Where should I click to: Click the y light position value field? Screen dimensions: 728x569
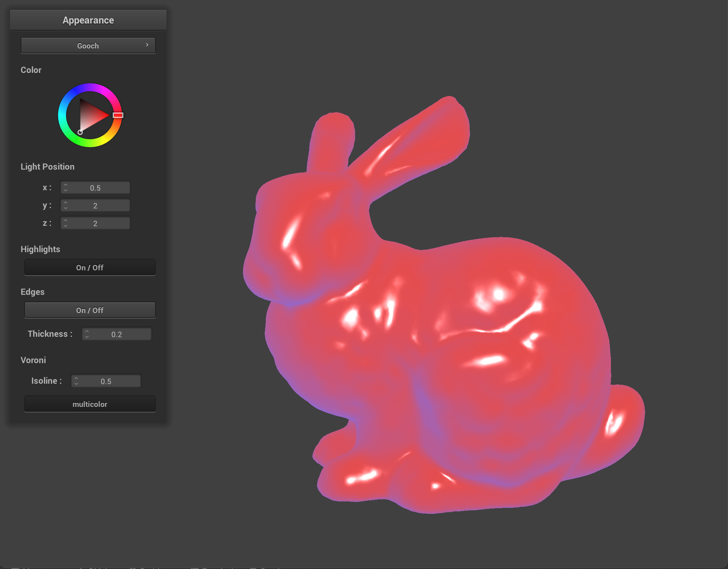95,206
